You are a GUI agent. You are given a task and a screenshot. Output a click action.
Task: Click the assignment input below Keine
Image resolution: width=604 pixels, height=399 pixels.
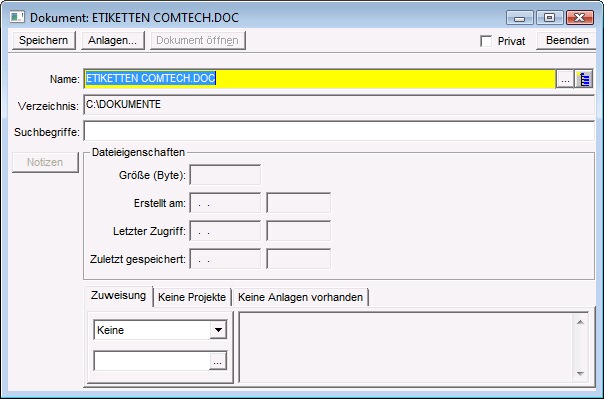(152, 361)
